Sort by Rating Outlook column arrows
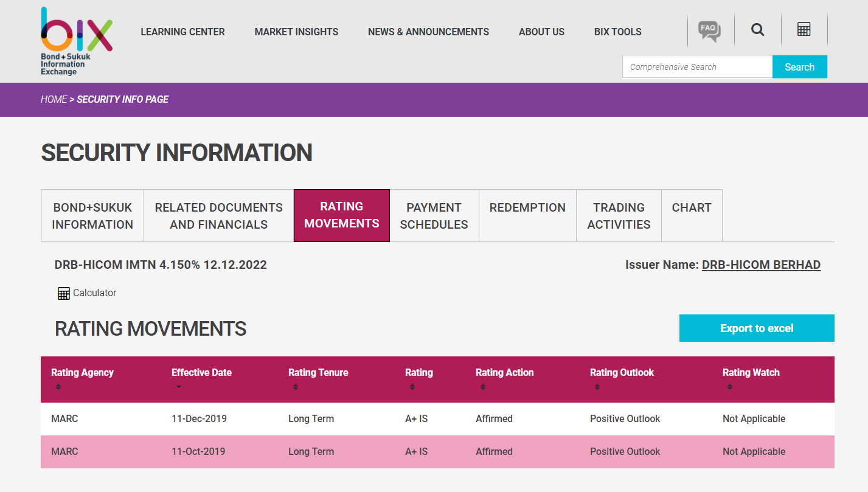The width and height of the screenshot is (868, 492). 597,387
